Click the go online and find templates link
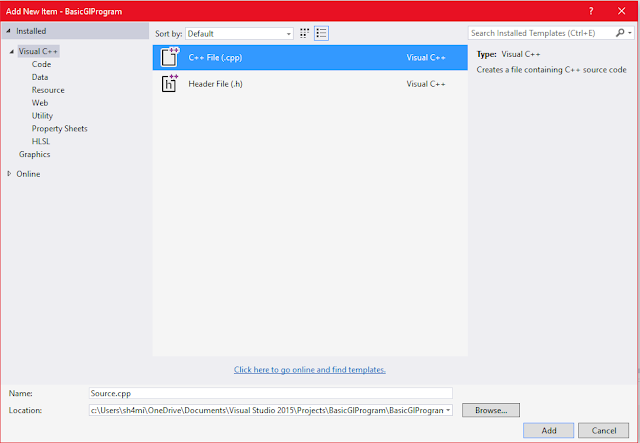This screenshot has height=443, width=640. pyautogui.click(x=310, y=370)
